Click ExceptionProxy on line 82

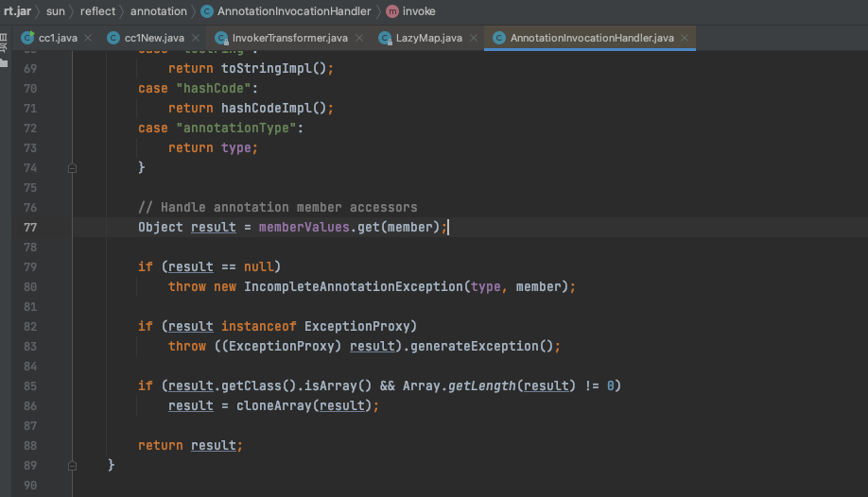tap(357, 326)
